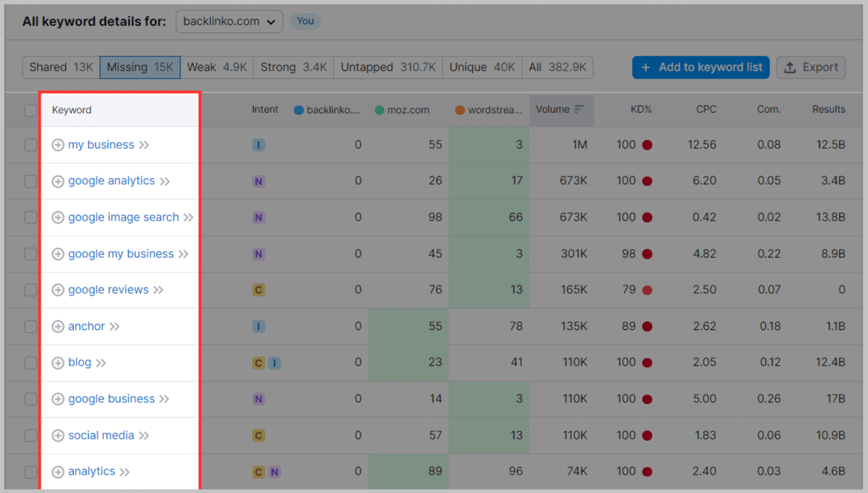Check the box for 'google reviews' row
The height and width of the screenshot is (493, 868).
31,290
